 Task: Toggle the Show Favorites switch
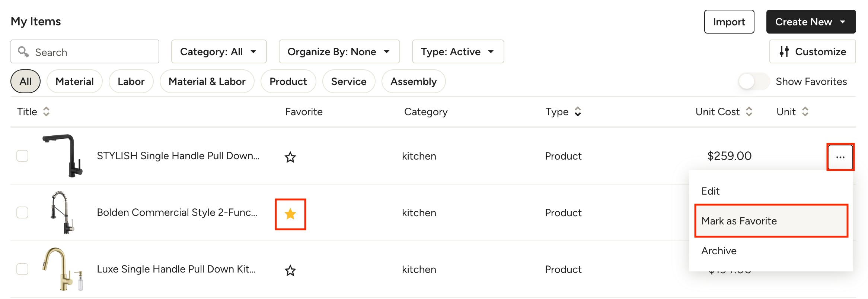click(x=754, y=81)
